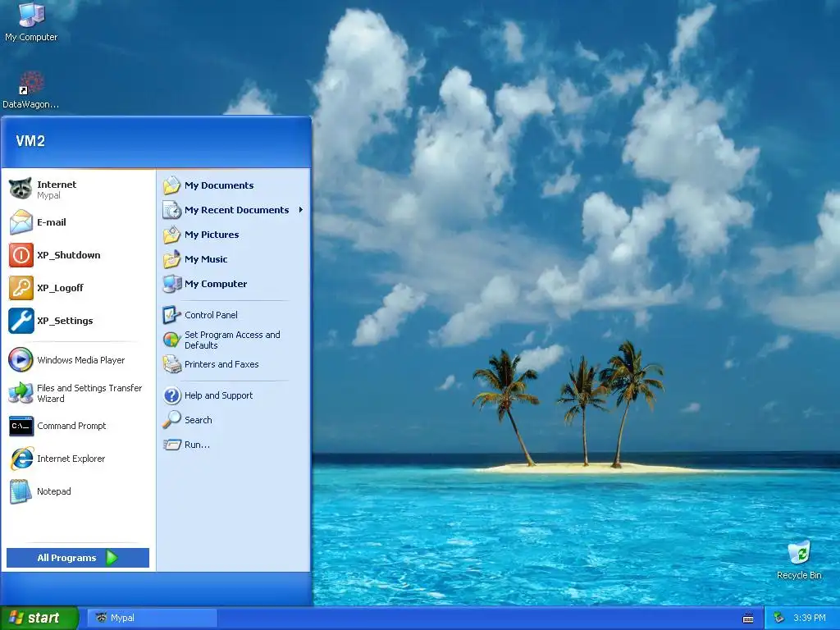Select the DataWagon desktop shortcut icon

tap(31, 84)
